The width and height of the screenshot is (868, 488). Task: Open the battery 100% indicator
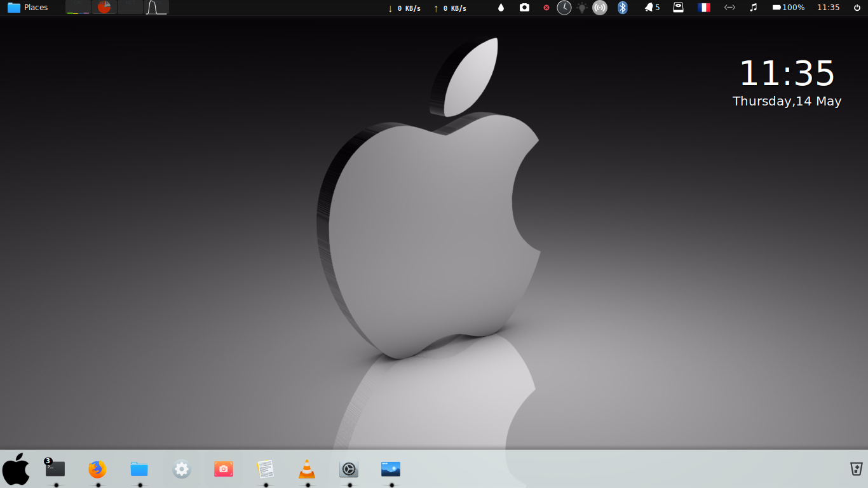click(x=789, y=8)
